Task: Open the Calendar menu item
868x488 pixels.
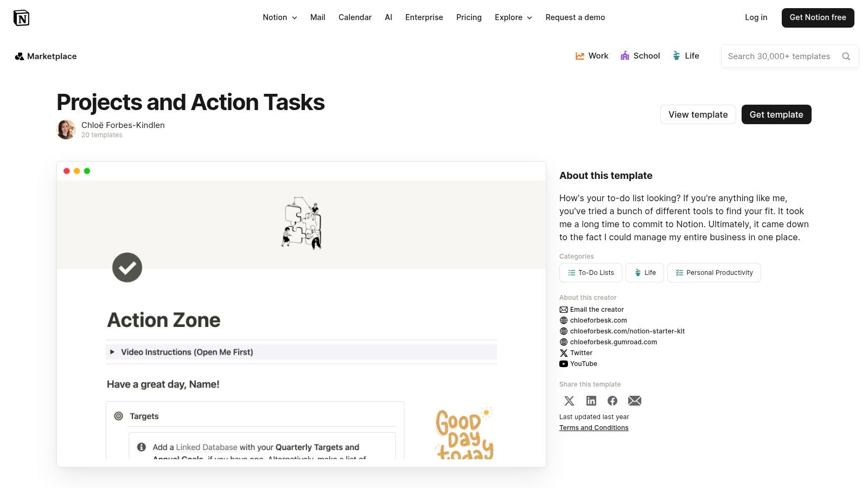Action: point(355,17)
